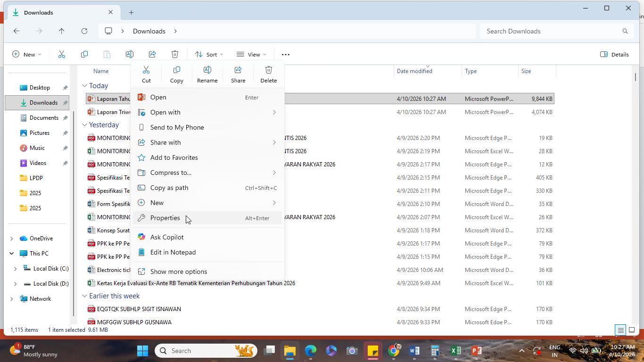
Task: Select Ask Copilot entry
Action: pyautogui.click(x=207, y=237)
